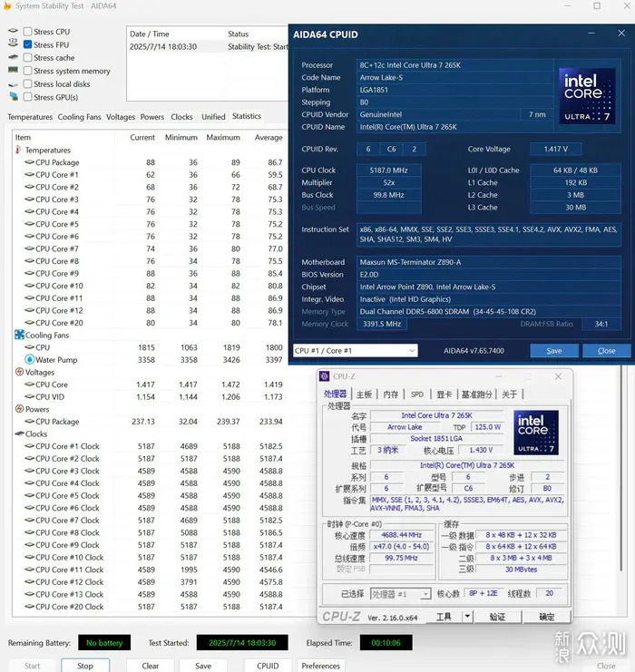This screenshot has height=672, width=635.
Task: Click the CPUID button
Action: point(268,666)
